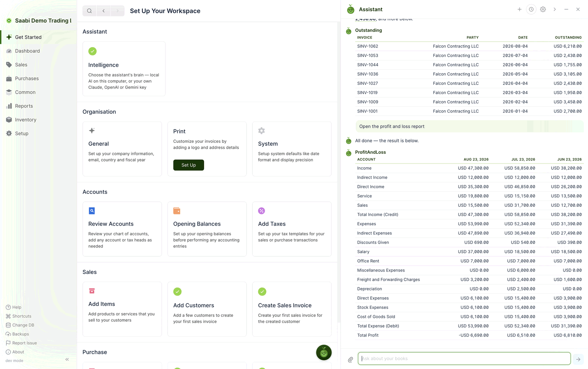The height and width of the screenshot is (369, 588).
Task: Open Inventory in the sidebar
Action: 38,120
